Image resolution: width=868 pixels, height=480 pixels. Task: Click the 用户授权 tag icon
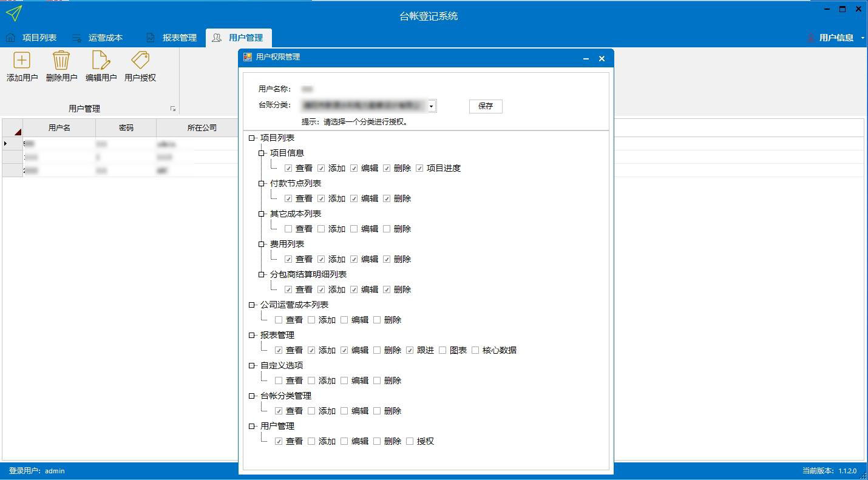coord(140,60)
